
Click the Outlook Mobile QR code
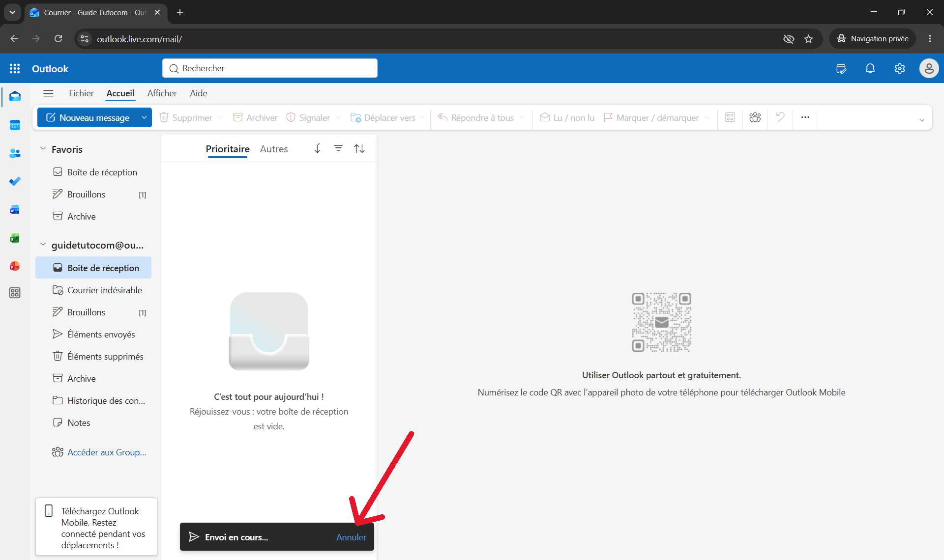661,322
